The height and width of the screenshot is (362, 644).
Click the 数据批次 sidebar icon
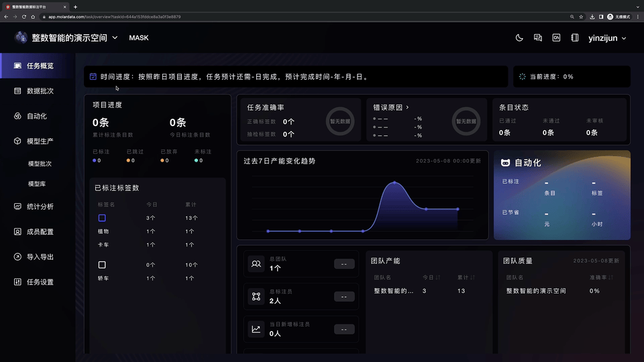[x=17, y=90]
